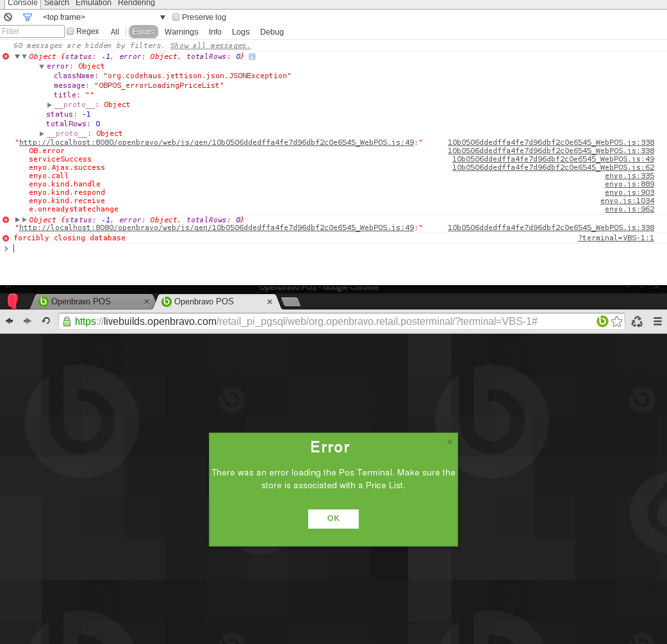Click the Openbravo icon in the address bar

pos(602,321)
